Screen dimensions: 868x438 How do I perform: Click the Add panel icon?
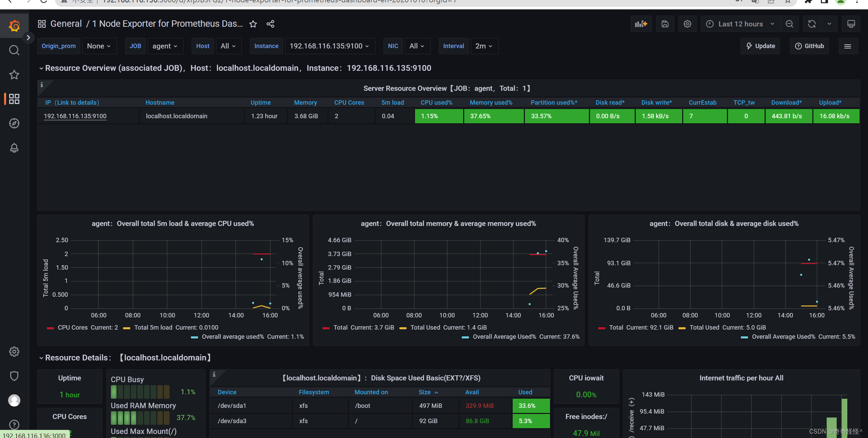641,24
